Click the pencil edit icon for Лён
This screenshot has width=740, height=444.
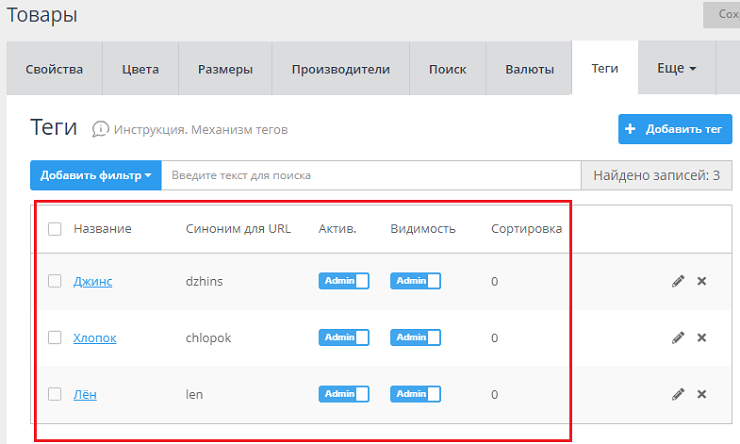(x=678, y=395)
